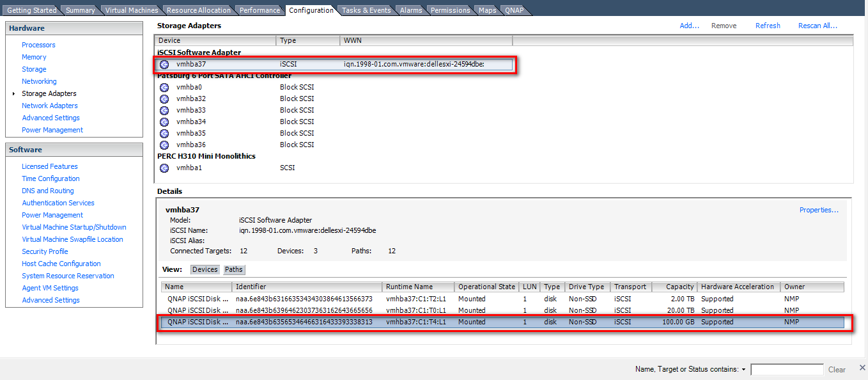Close the filter bar with the X

[x=862, y=368]
